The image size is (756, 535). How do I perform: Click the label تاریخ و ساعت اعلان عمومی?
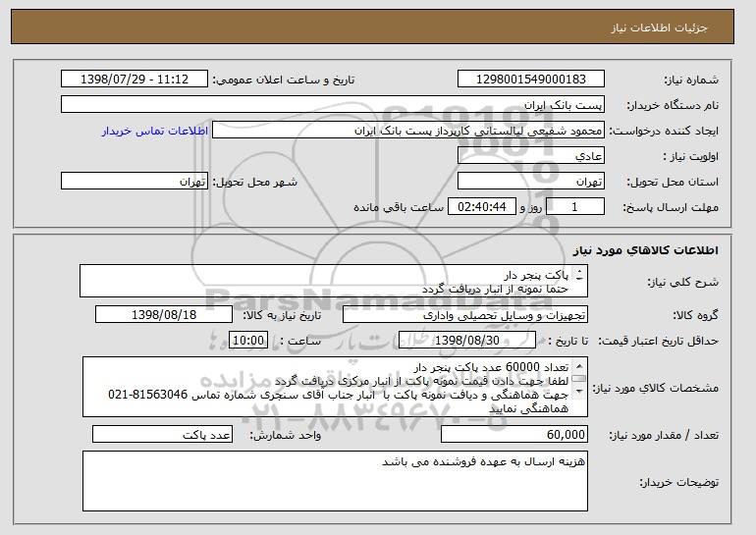(x=284, y=80)
